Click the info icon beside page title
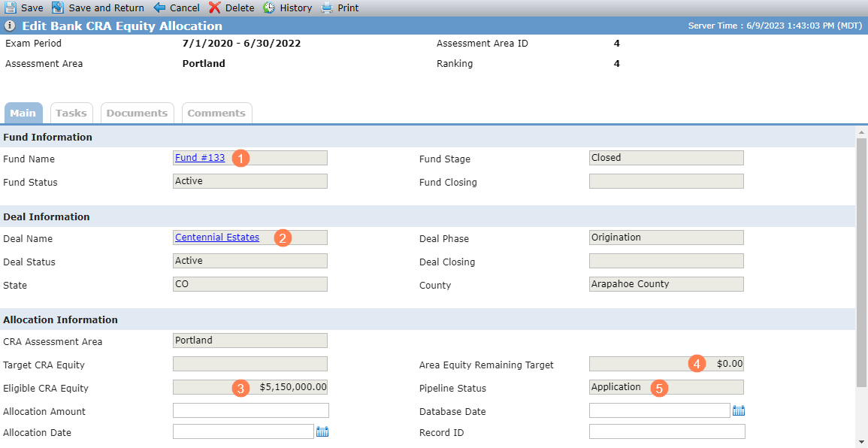 10,26
